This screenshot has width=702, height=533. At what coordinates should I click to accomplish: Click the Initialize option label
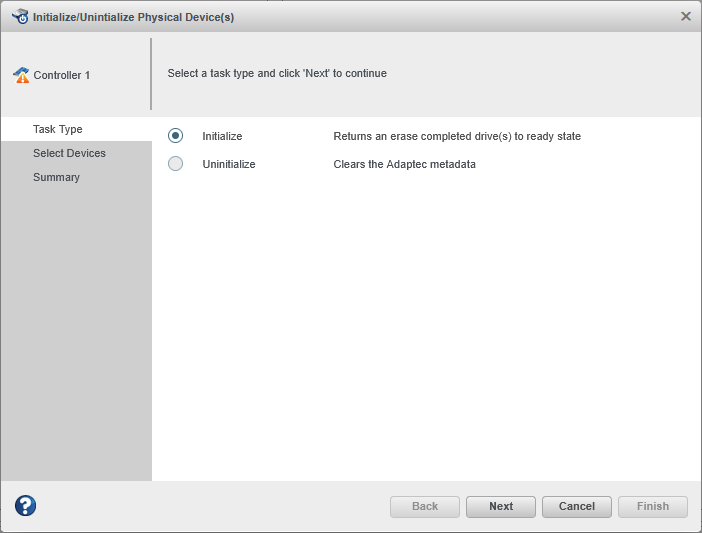[x=222, y=136]
